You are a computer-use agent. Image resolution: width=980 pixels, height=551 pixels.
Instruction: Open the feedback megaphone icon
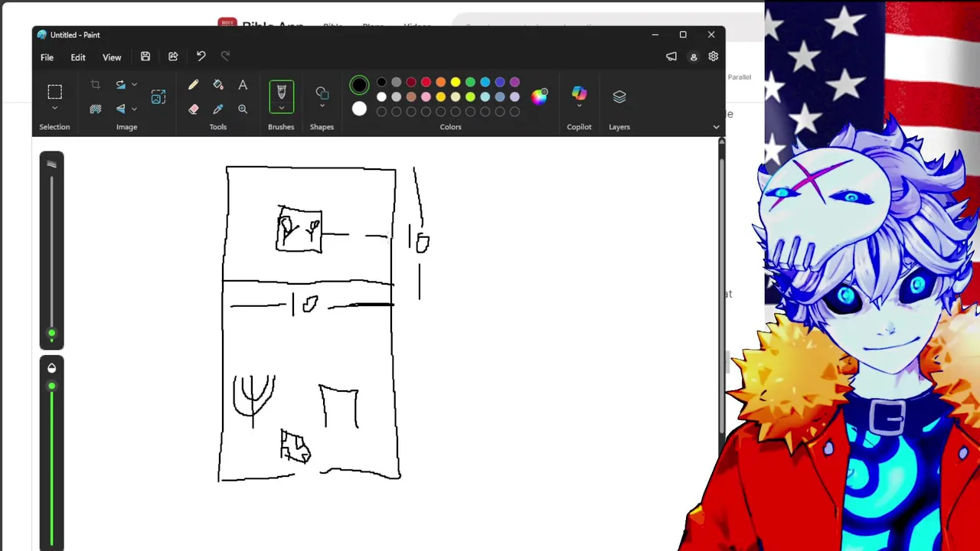point(671,57)
